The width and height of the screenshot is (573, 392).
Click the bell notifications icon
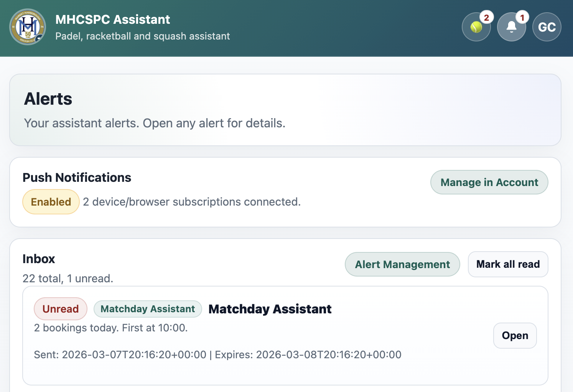511,27
